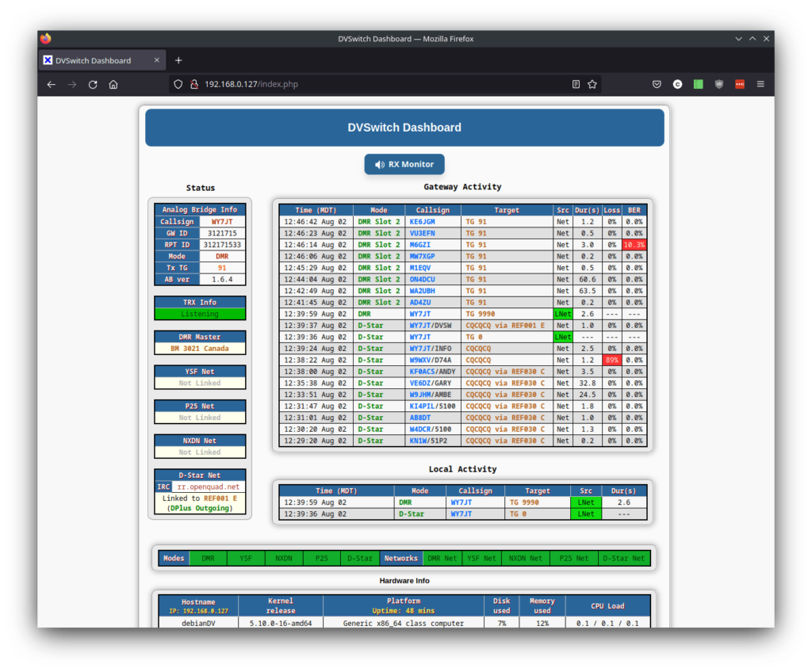Bookmark this page with the star icon
812x672 pixels.
click(x=592, y=84)
